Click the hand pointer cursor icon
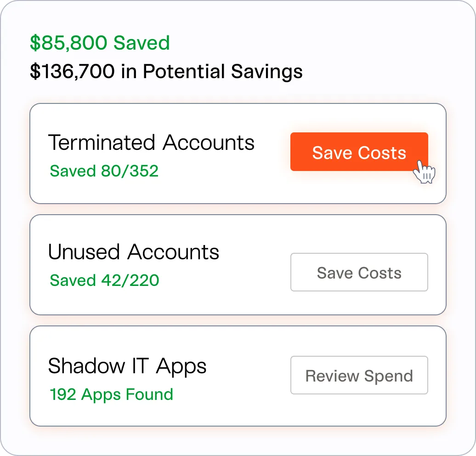476x456 pixels. (x=423, y=171)
